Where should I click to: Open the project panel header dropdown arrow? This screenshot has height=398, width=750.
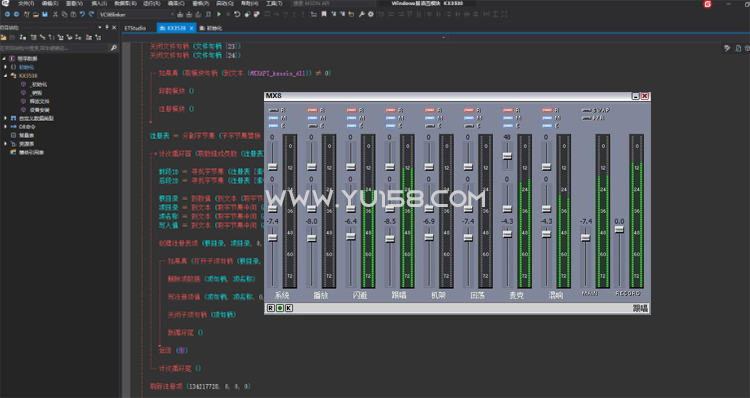[99, 27]
